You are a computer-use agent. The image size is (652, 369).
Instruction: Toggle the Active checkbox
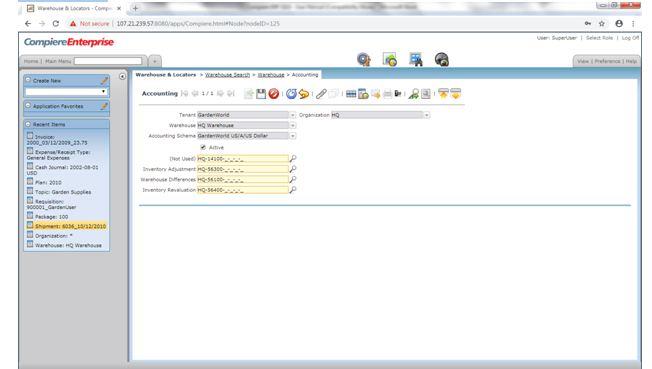pyautogui.click(x=203, y=147)
